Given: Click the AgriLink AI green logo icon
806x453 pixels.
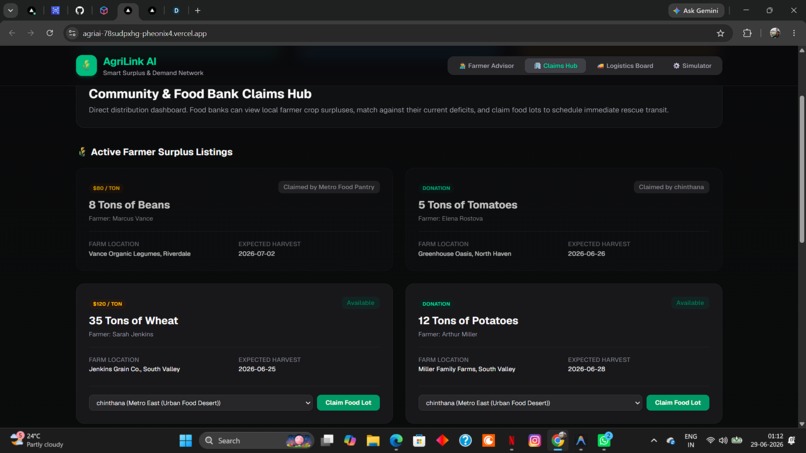Looking at the screenshot, I should coord(86,66).
